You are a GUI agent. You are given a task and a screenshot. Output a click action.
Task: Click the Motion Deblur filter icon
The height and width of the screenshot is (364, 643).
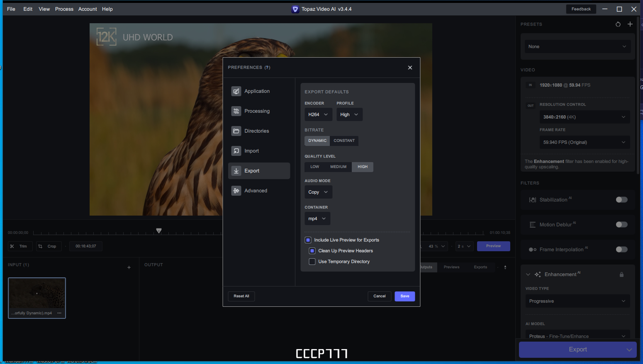[533, 225]
